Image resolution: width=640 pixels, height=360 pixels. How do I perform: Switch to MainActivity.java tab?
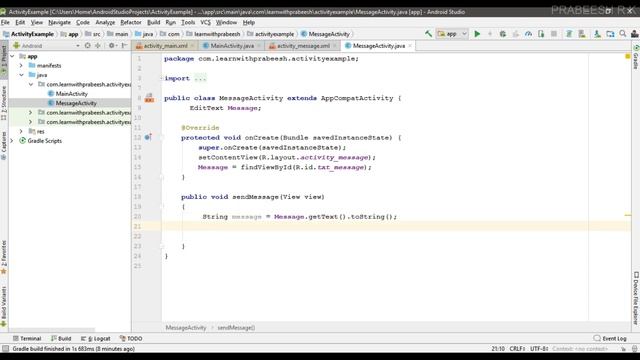tap(232, 46)
